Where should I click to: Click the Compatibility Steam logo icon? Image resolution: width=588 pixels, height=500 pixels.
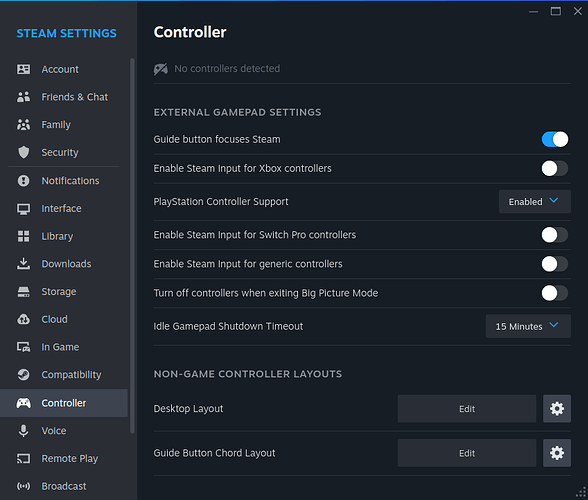[23, 374]
